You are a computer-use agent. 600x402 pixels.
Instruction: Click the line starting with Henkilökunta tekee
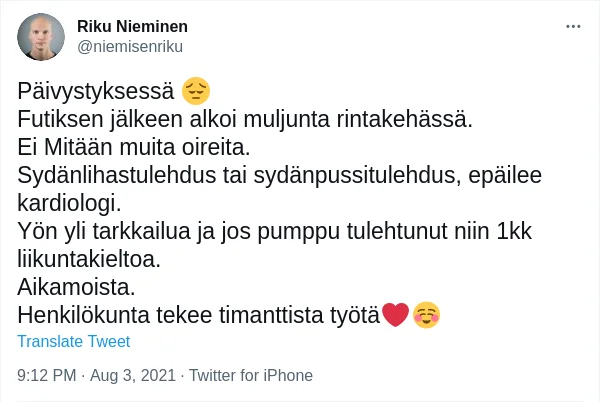199,315
